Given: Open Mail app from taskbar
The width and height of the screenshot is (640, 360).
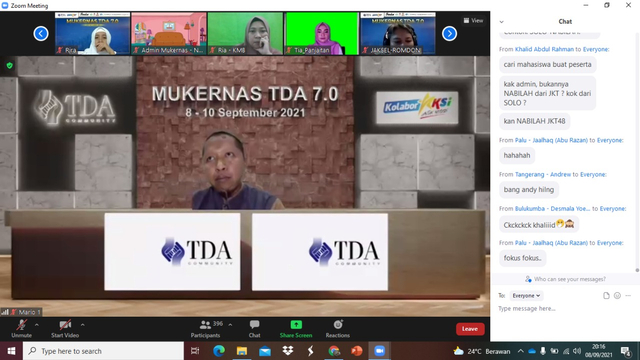Looking at the screenshot, I should [265, 351].
